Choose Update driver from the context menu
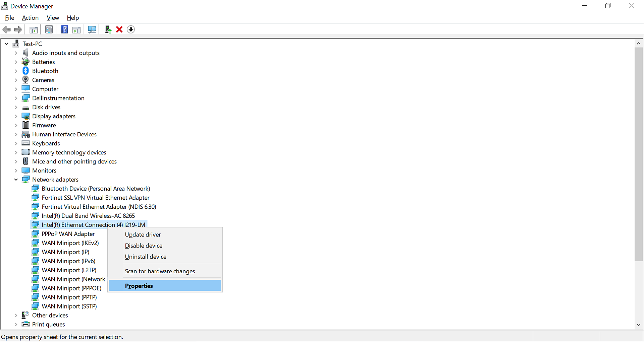The width and height of the screenshot is (644, 342). [165, 234]
